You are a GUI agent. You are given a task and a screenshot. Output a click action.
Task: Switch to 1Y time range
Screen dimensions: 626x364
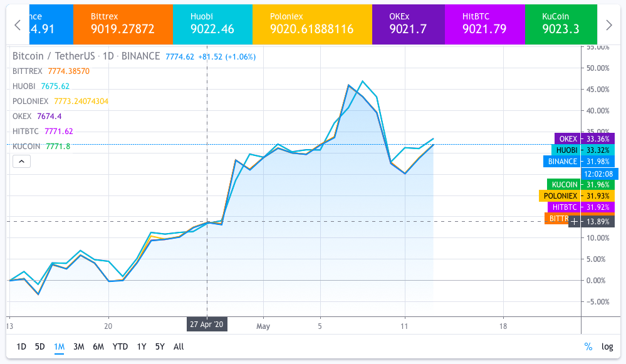pyautogui.click(x=142, y=346)
